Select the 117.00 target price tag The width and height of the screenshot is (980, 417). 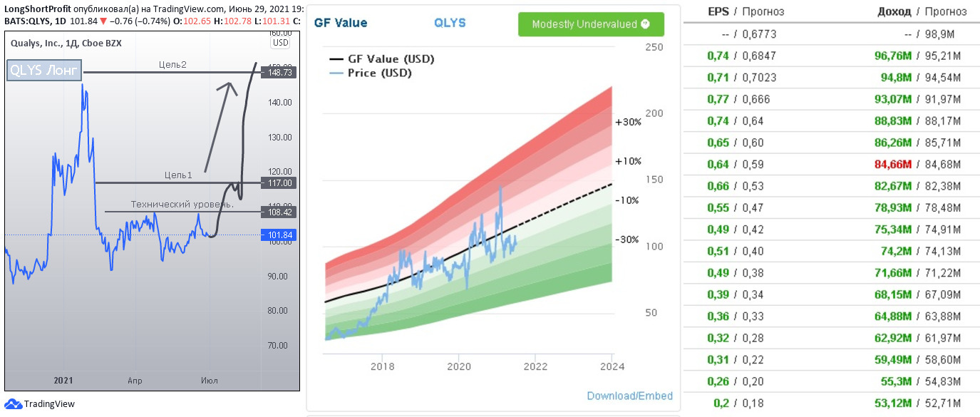click(279, 183)
